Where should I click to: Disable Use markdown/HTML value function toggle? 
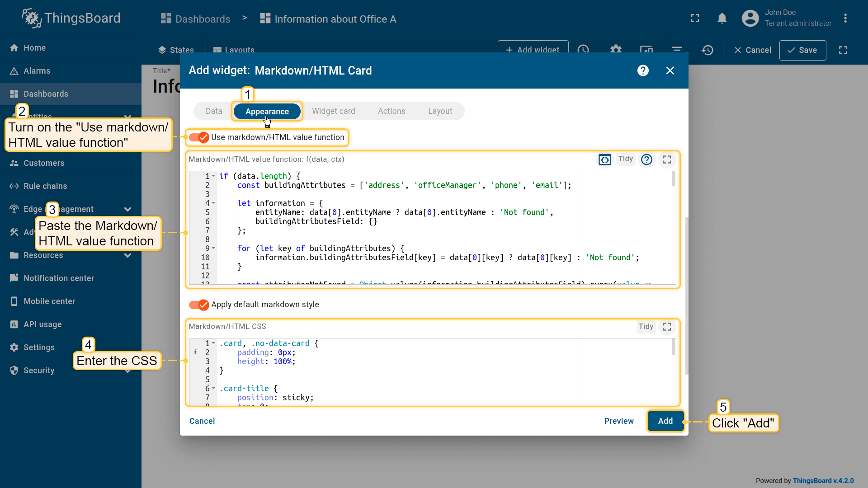tap(199, 137)
